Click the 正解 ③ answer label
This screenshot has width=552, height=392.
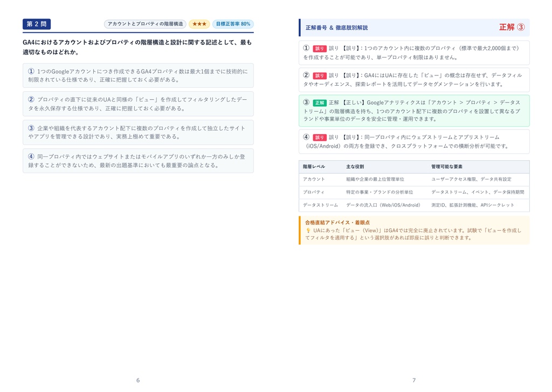pyautogui.click(x=512, y=27)
